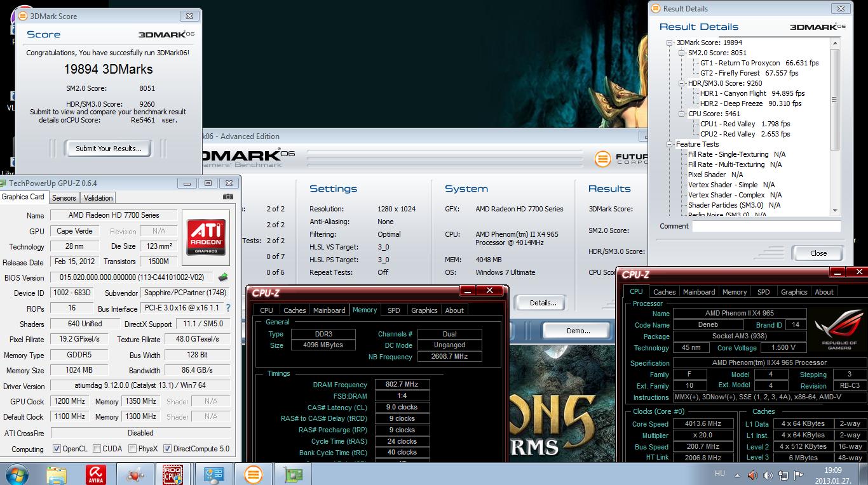
Task: Click the HU language indicator
Action: coord(719,474)
